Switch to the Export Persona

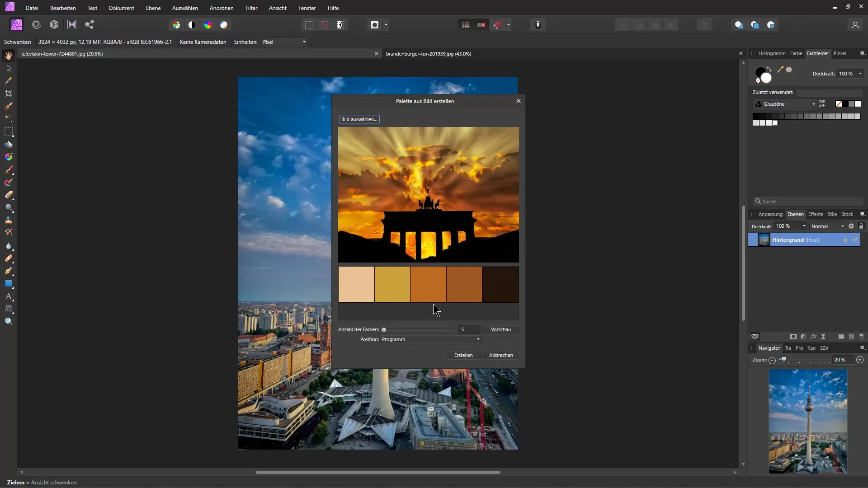90,25
